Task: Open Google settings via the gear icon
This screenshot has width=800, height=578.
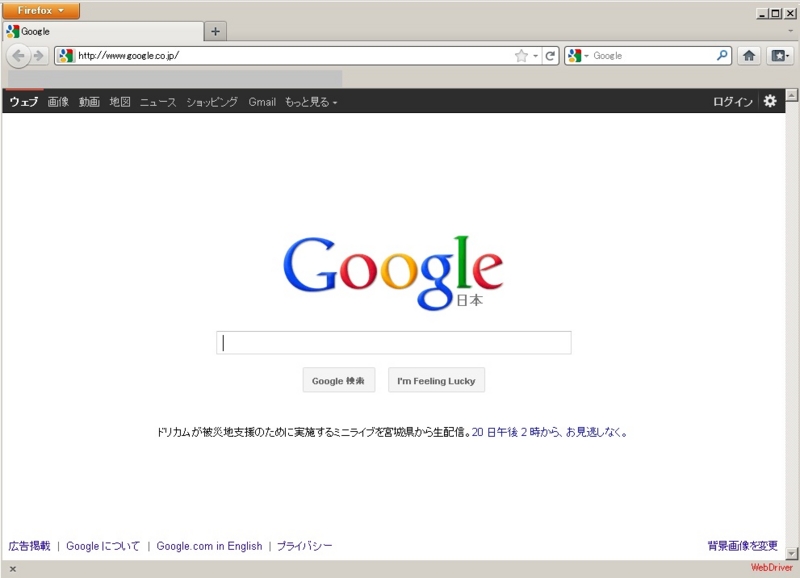Action: tap(770, 101)
